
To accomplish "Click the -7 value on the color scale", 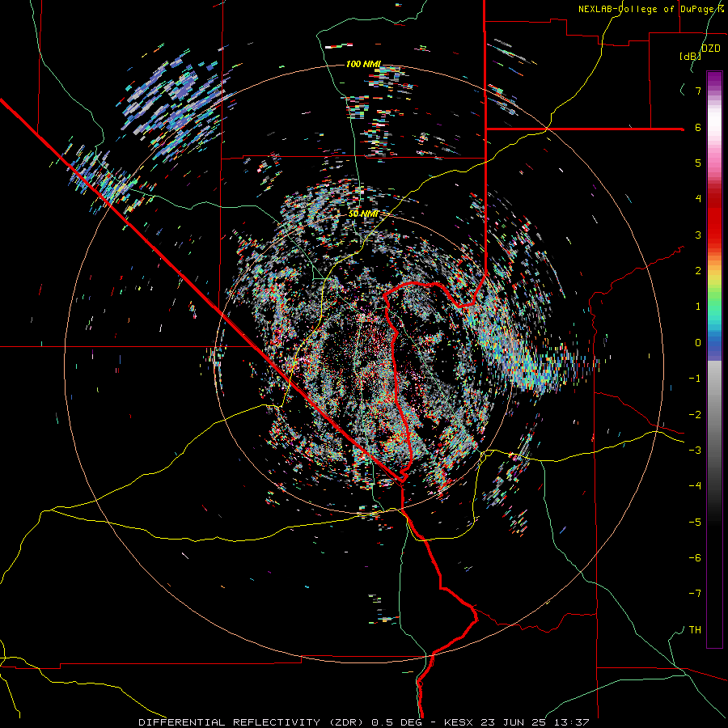I will pos(695,594).
